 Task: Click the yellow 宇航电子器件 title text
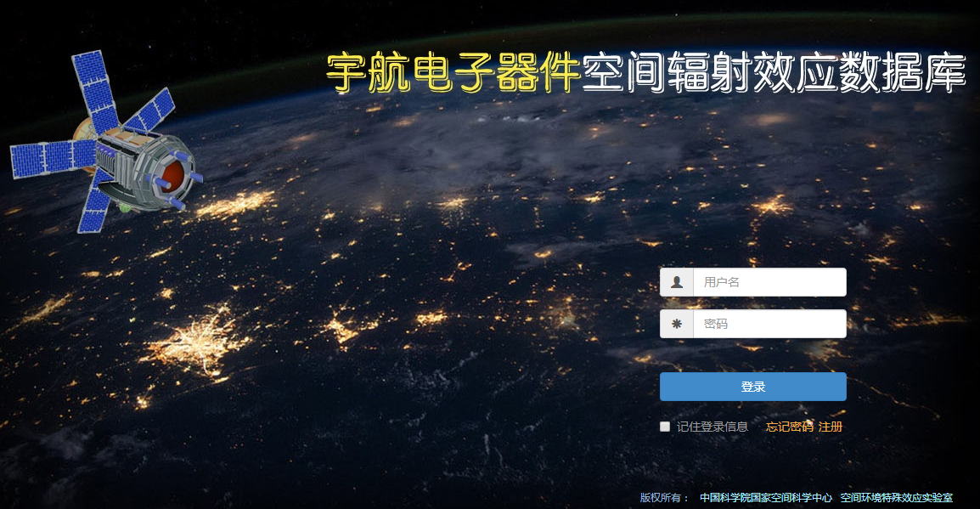[453, 72]
